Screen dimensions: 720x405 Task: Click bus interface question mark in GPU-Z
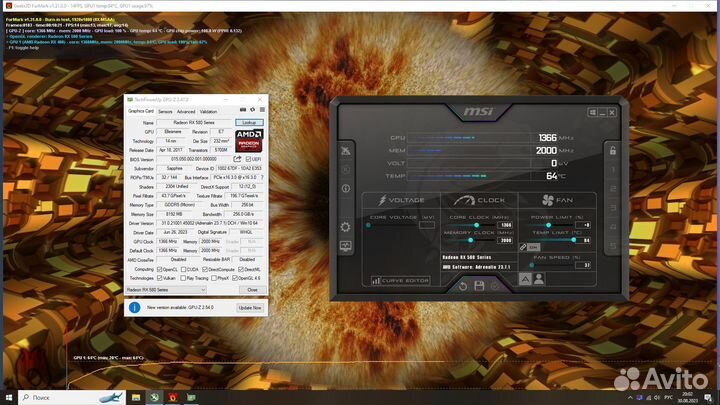pos(262,177)
